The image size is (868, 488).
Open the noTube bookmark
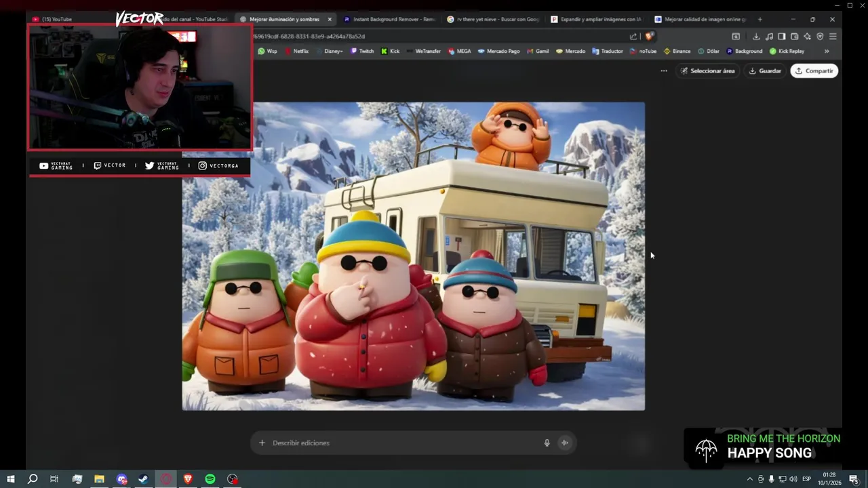(x=643, y=52)
